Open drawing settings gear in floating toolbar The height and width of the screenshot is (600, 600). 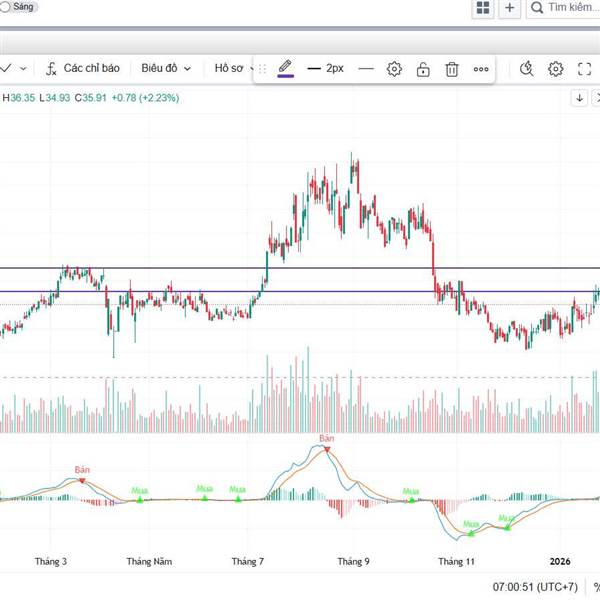point(394,69)
